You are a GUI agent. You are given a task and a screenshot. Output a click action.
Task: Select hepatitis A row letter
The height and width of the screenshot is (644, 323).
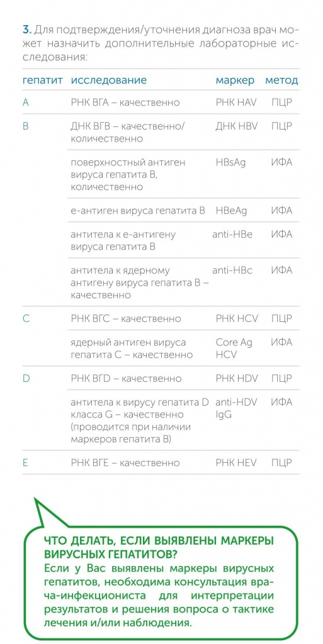point(25,103)
